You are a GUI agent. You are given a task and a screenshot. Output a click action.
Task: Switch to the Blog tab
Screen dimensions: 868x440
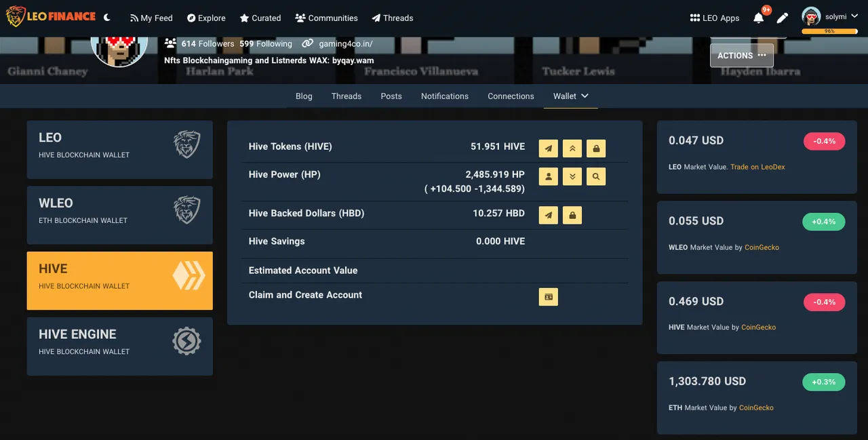point(304,96)
